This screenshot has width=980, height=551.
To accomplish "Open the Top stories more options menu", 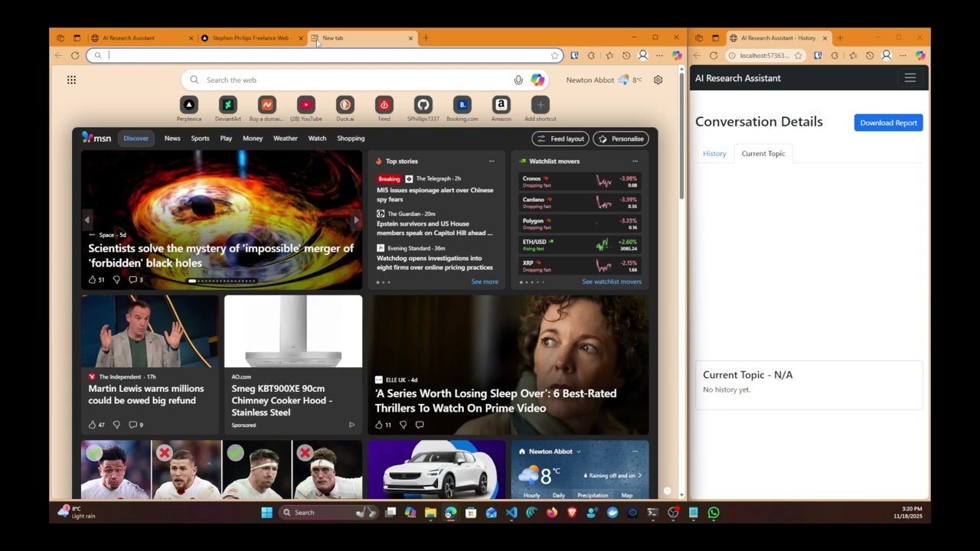I will point(492,161).
